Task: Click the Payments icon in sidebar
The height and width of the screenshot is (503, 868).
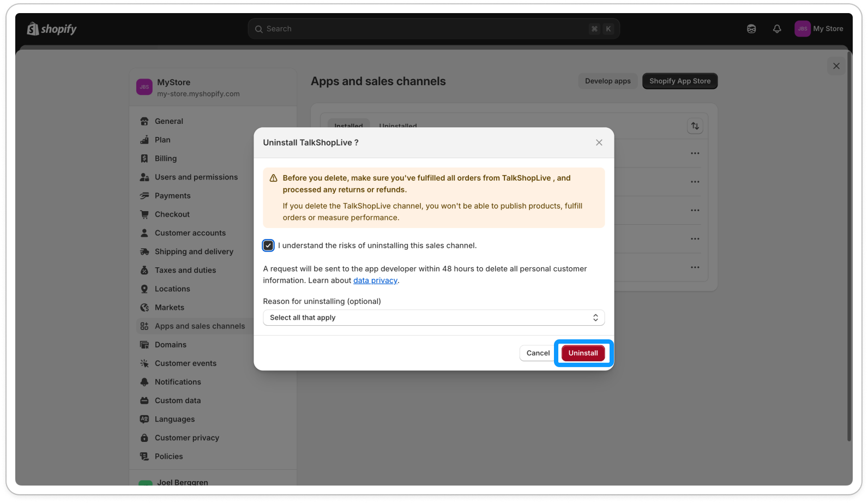Action: pyautogui.click(x=144, y=196)
